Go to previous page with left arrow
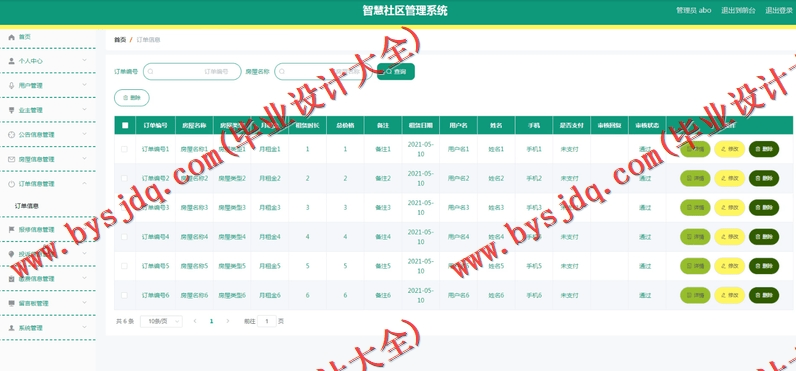Image resolution: width=796 pixels, height=371 pixels. pos(195,321)
